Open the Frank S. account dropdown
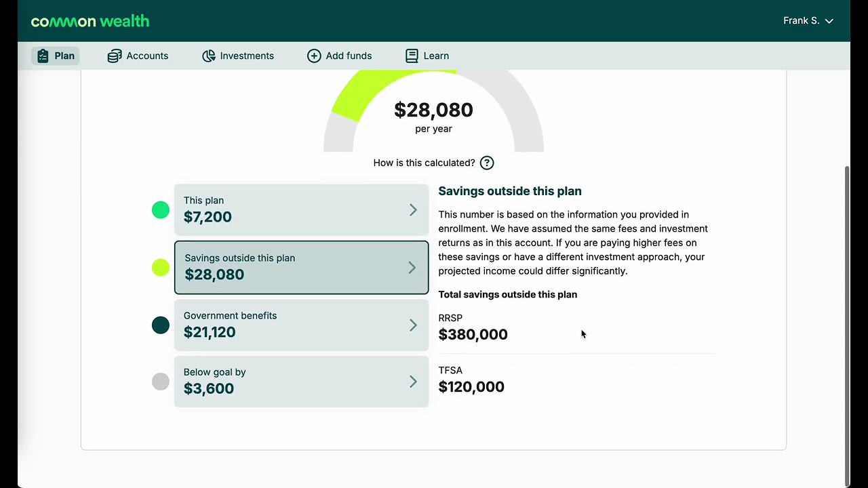This screenshot has height=488, width=868. point(808,21)
